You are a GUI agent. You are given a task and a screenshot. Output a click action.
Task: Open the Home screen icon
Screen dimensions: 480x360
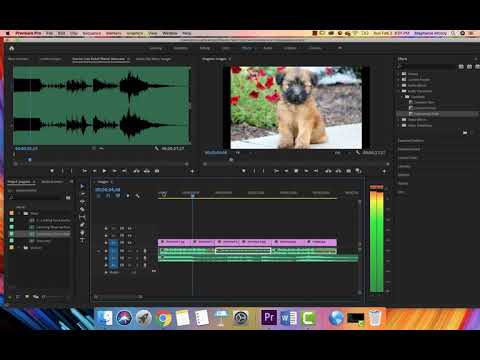pyautogui.click(x=12, y=48)
